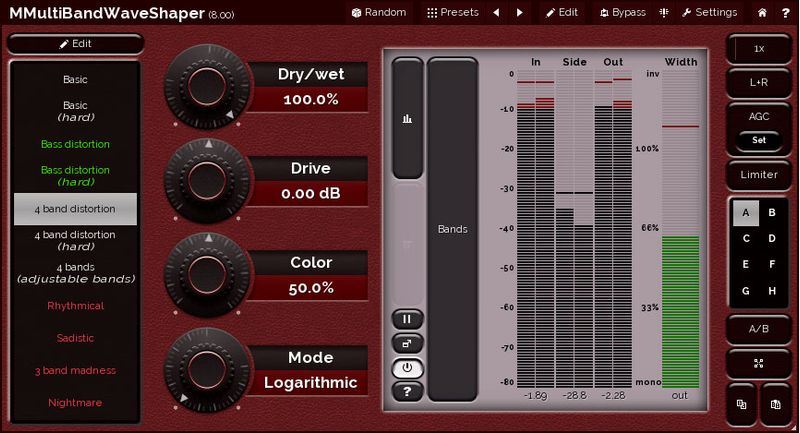Click the toolbar icon beside Bypass

click(664, 12)
